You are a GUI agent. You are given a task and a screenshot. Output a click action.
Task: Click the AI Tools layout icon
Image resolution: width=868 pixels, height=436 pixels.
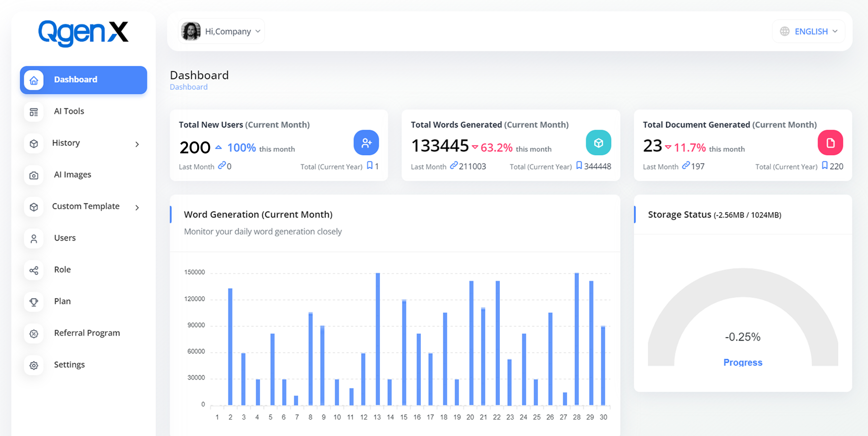[x=34, y=112]
